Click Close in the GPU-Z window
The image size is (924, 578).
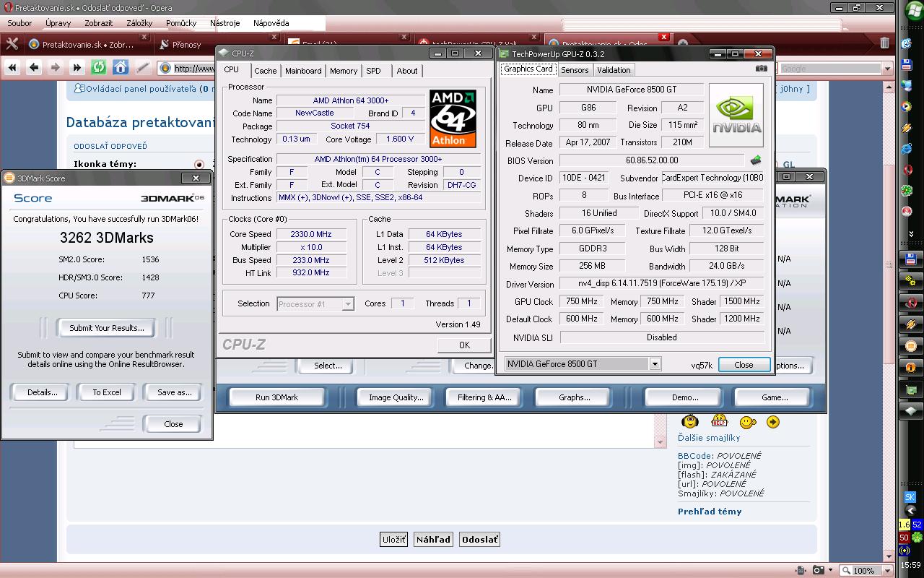point(744,365)
